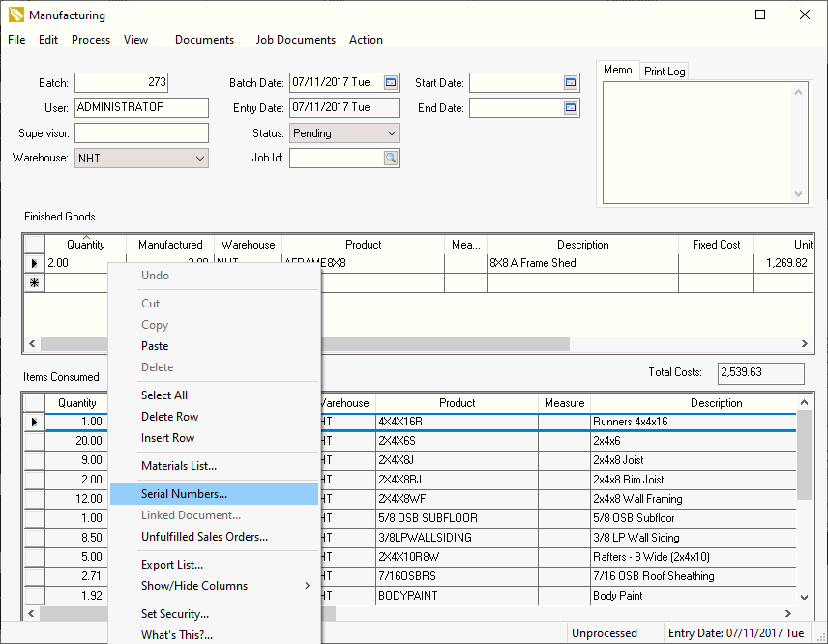828x644 pixels.
Task: Open the End Date calendar picker
Action: coord(570,107)
